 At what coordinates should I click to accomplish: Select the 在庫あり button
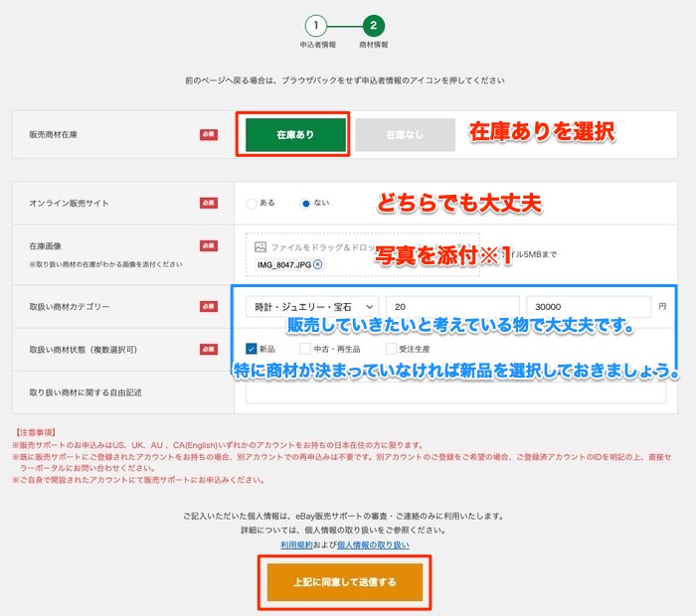coord(295,134)
